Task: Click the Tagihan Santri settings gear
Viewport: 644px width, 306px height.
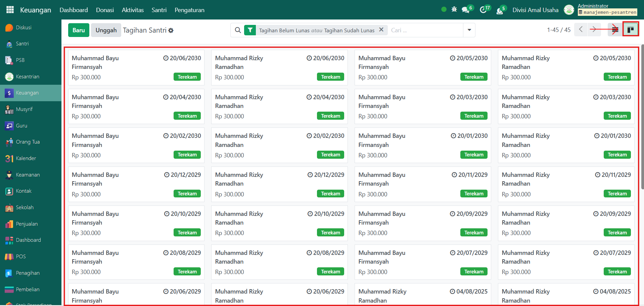Action: coord(171,30)
